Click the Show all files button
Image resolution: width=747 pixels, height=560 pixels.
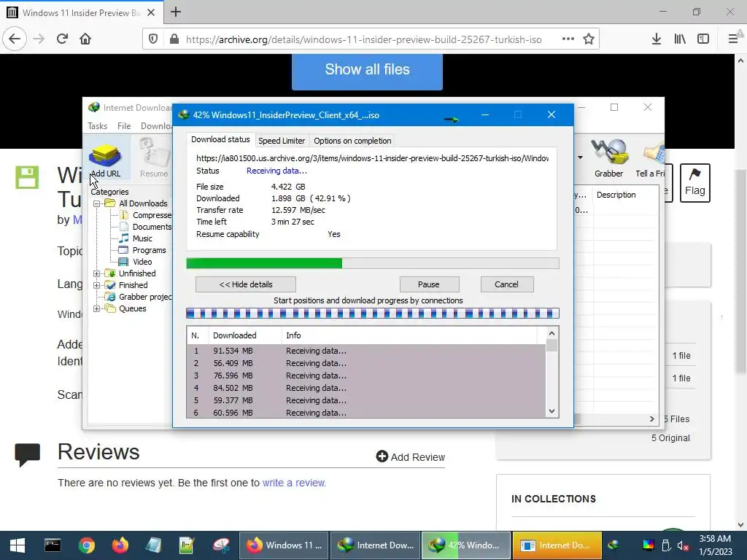click(x=367, y=70)
